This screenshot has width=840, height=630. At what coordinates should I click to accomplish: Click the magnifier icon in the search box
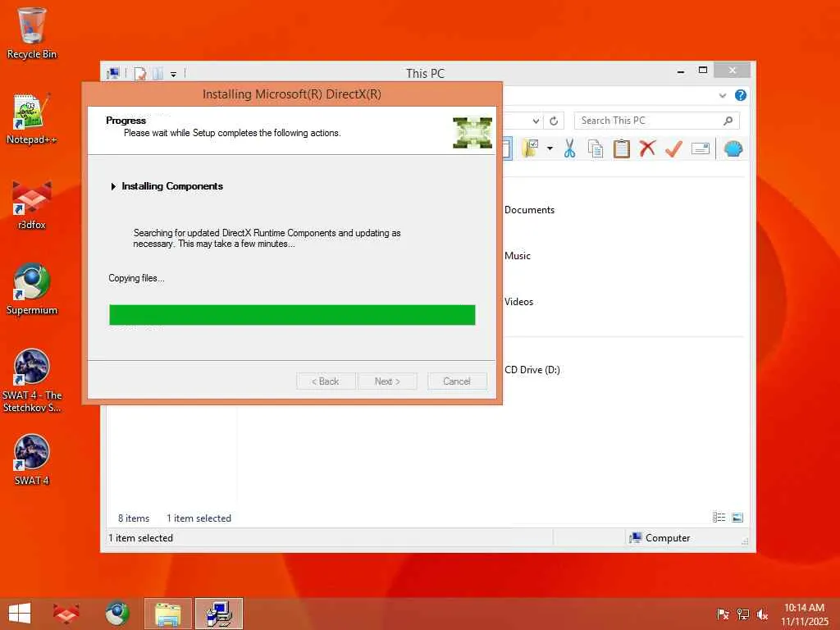coord(728,121)
